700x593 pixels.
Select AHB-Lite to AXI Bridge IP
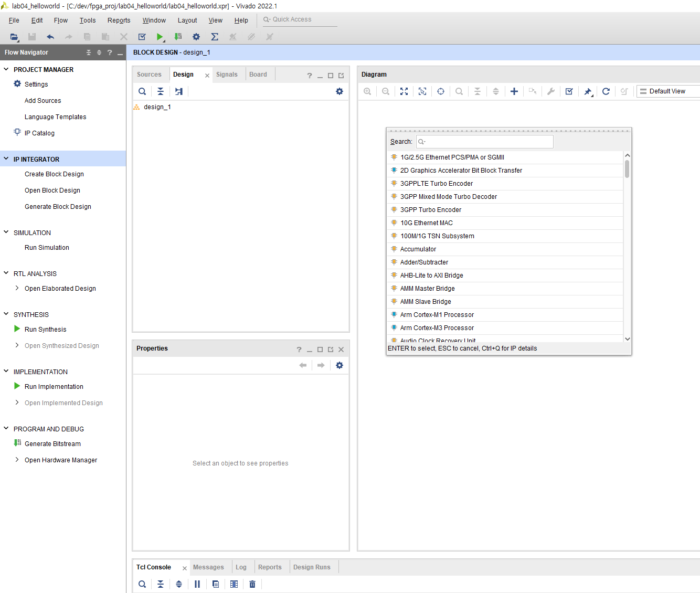[x=505, y=276]
